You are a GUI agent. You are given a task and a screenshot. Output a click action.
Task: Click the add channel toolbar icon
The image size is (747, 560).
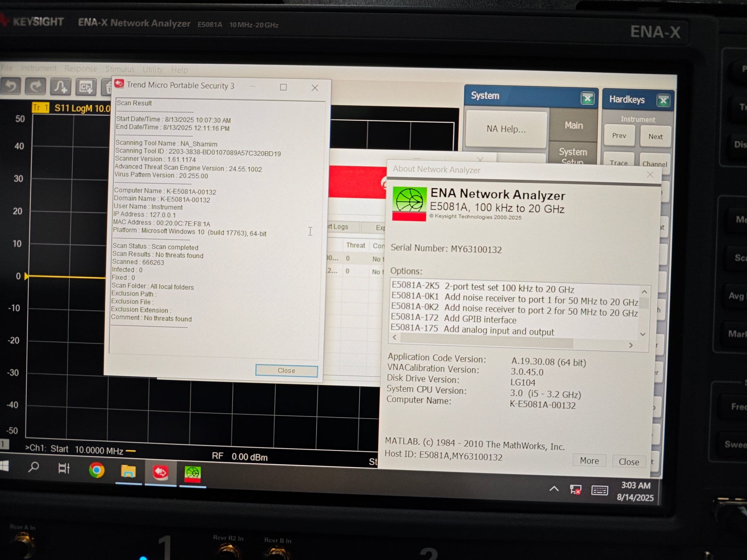(86, 87)
